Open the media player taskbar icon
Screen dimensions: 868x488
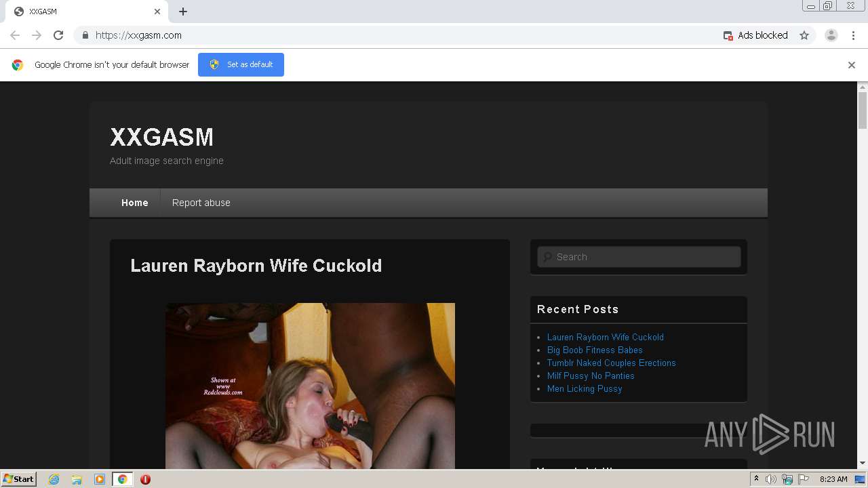[99, 479]
